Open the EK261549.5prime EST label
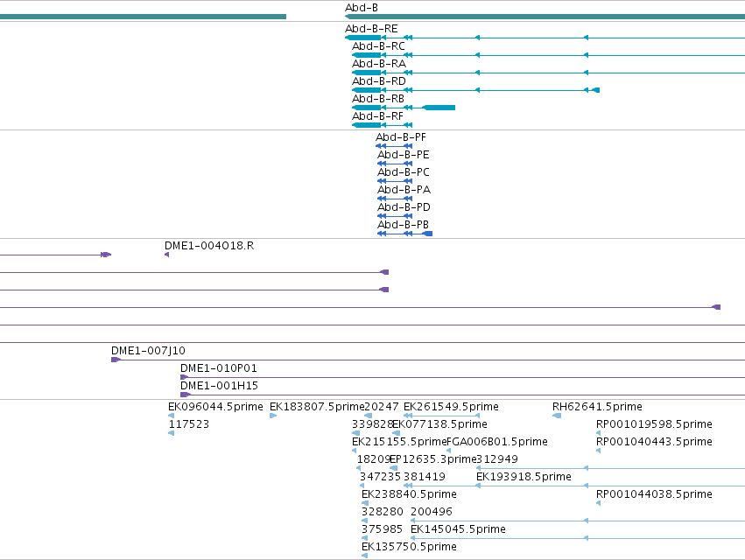The height and width of the screenshot is (560, 745). [451, 407]
